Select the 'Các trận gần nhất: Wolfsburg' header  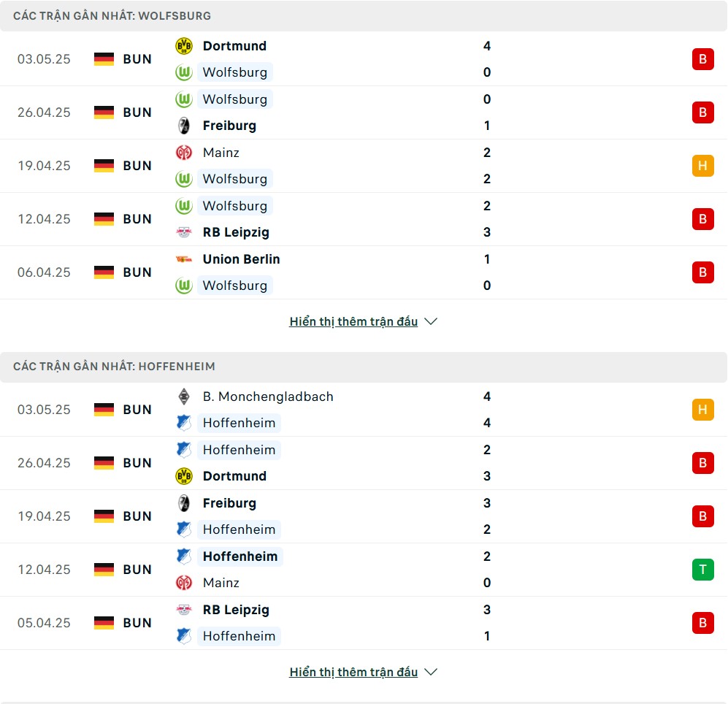[x=364, y=16]
